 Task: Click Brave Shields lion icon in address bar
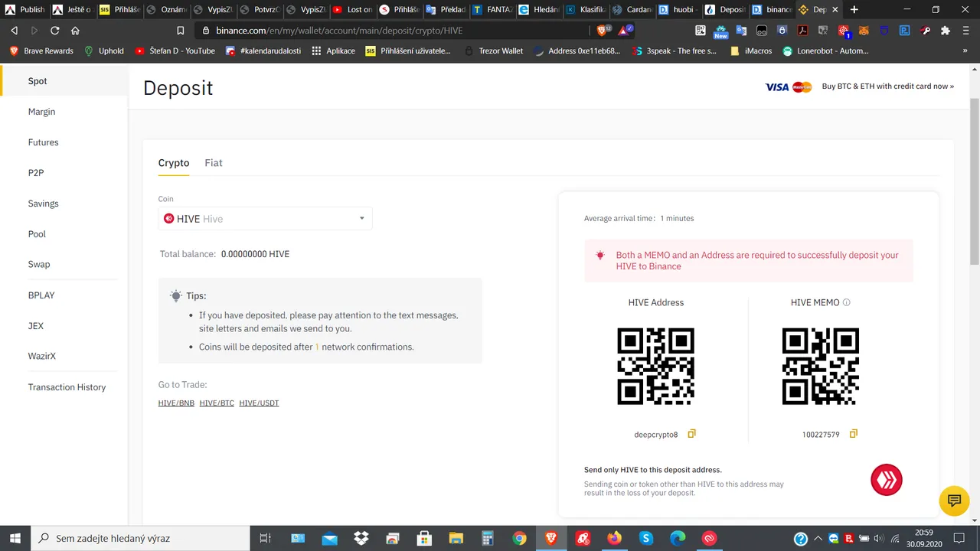603,31
